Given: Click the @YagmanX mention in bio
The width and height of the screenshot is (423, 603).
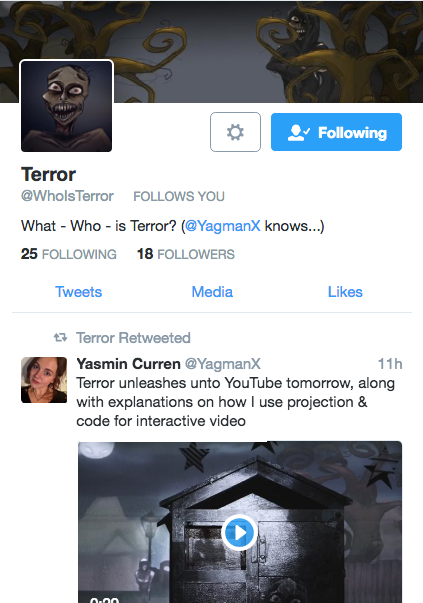Looking at the screenshot, I should pos(223,226).
